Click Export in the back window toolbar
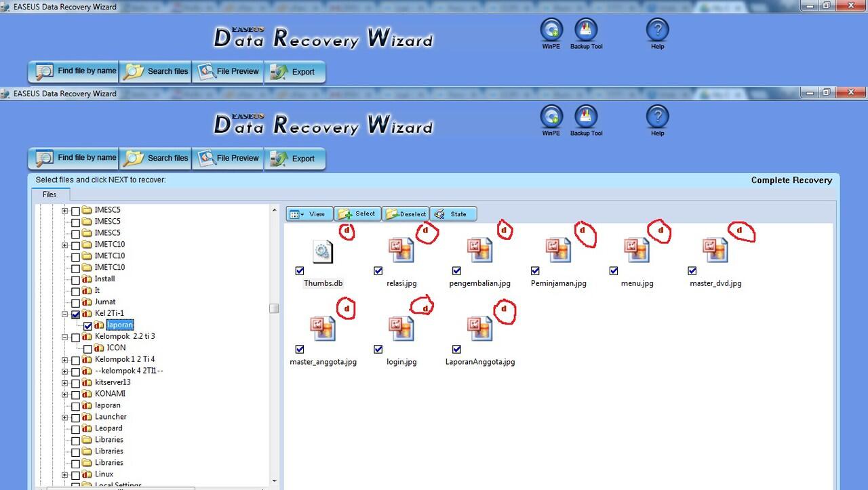868x490 pixels. 294,71
